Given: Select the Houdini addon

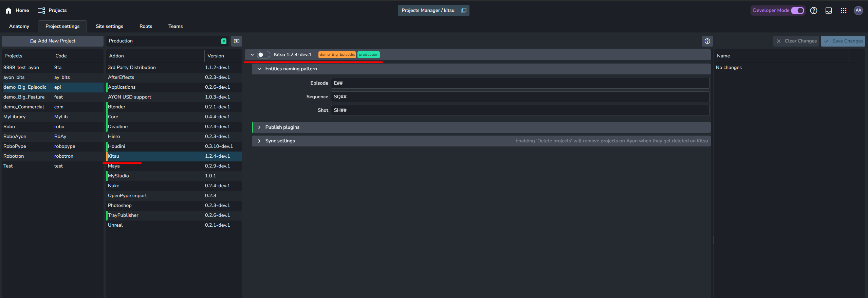Looking at the screenshot, I should tap(174, 146).
